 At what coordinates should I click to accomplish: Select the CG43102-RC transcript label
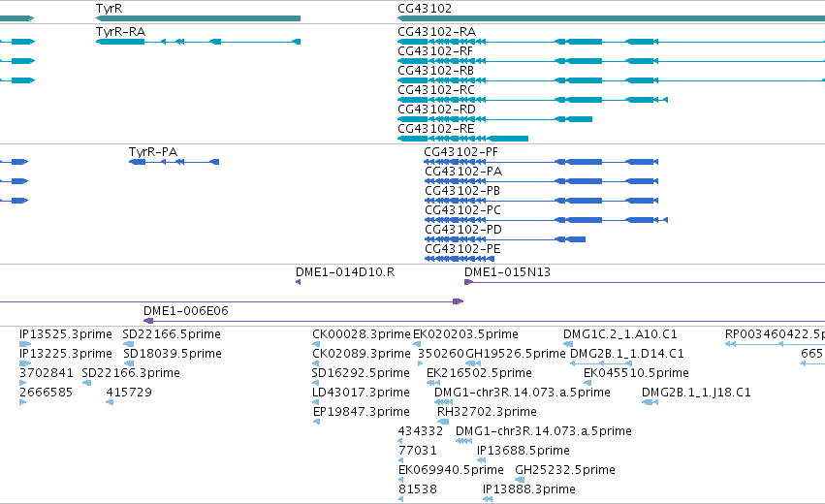tap(436, 90)
